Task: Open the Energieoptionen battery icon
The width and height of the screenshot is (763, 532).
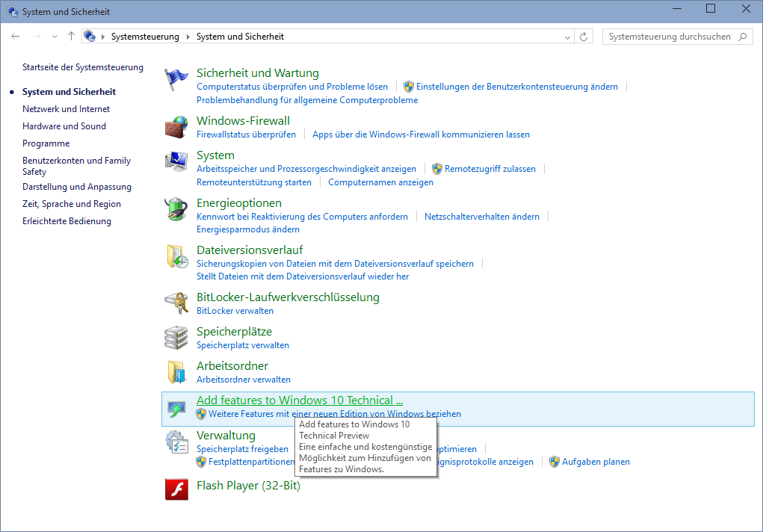Action: 176,209
